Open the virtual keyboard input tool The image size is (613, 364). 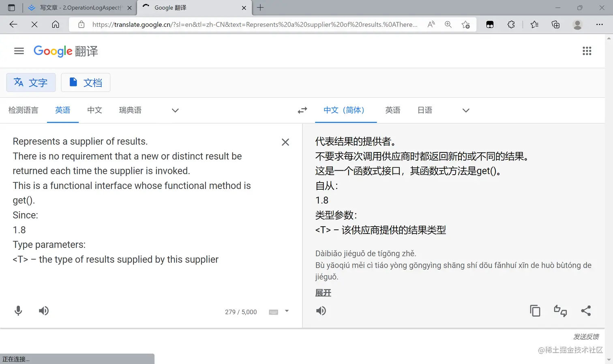[x=274, y=312]
